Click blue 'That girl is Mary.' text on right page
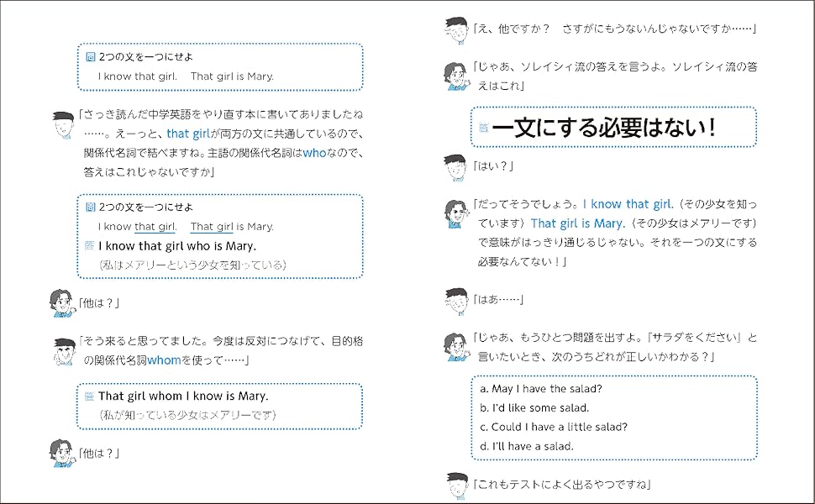The width and height of the screenshot is (815, 504). point(576,223)
